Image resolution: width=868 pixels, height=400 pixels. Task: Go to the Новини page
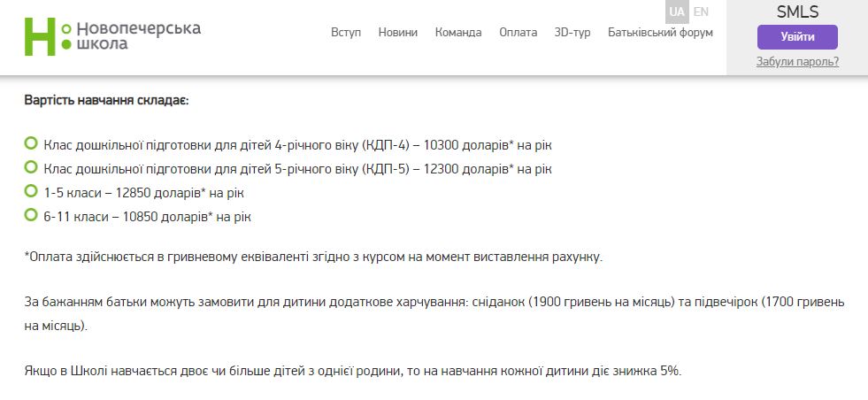[398, 33]
